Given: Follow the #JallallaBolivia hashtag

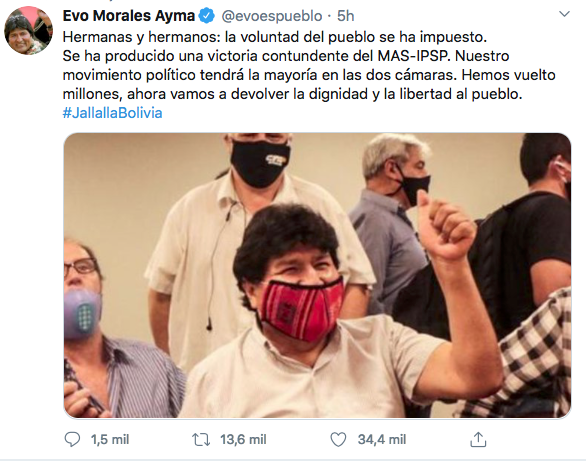Looking at the screenshot, I should click(112, 113).
